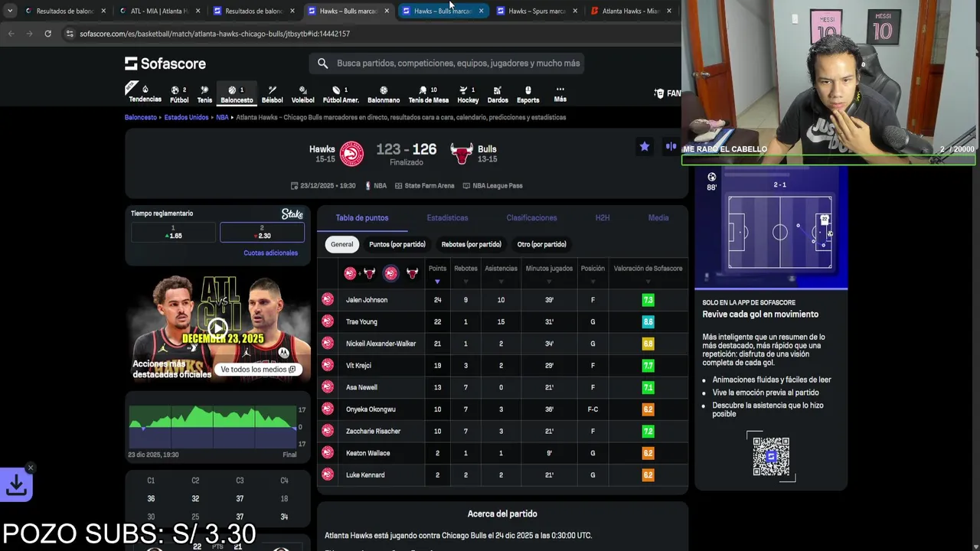Image resolution: width=980 pixels, height=551 pixels.
Task: Open the NBA tournament link under the score
Action: [x=376, y=186]
